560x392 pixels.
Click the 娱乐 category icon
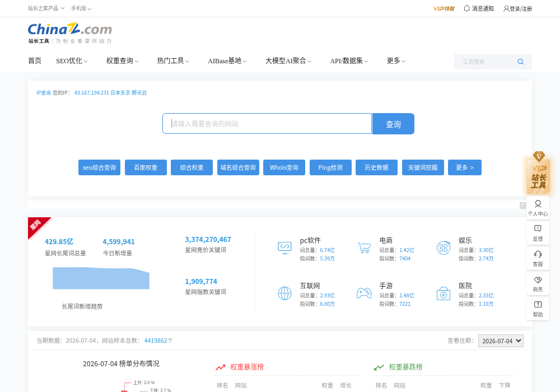[x=443, y=248]
